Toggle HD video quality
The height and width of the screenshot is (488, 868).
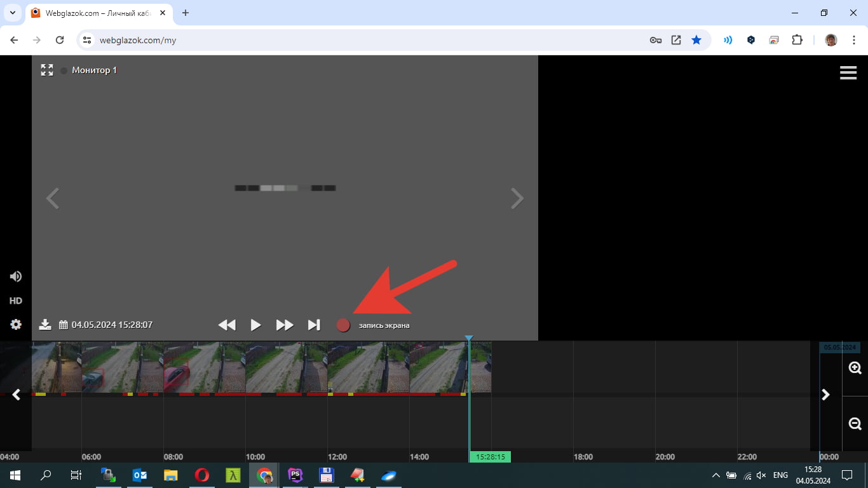(x=16, y=301)
